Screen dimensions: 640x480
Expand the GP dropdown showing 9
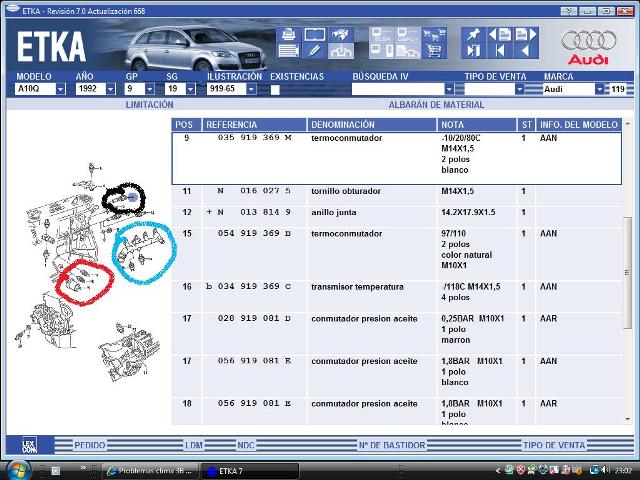point(150,89)
